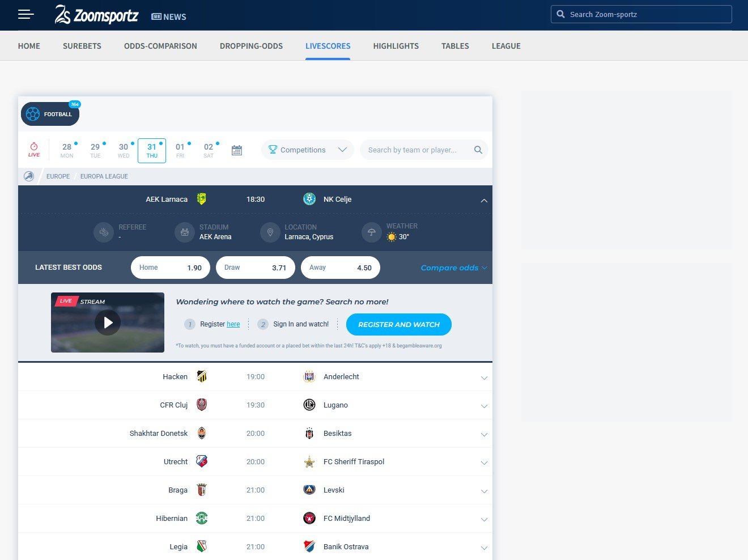Screen dimensions: 748x560
Task: Open the Competitions dropdown
Action: (308, 150)
